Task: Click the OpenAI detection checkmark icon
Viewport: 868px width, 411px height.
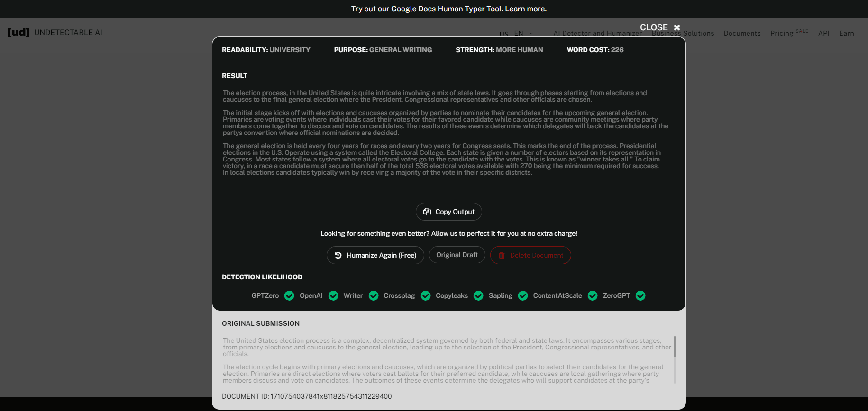Action: 333,296
